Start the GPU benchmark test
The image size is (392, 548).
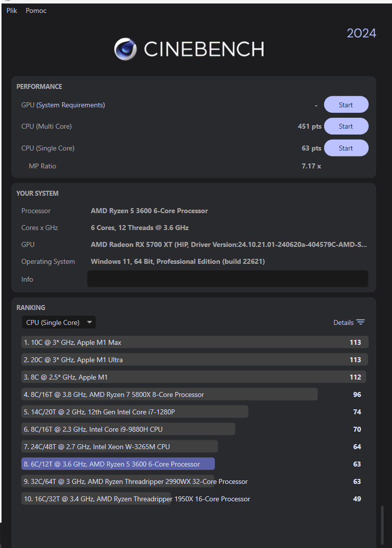pos(346,104)
